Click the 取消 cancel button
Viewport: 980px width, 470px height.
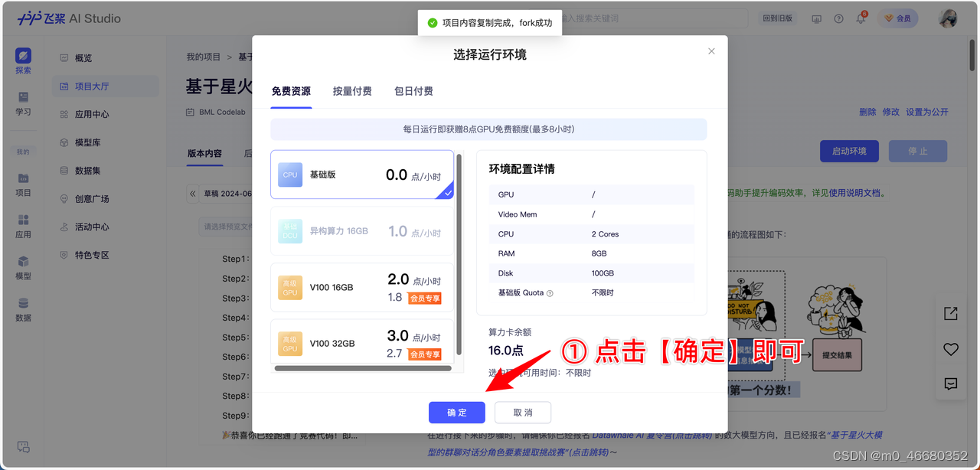point(523,412)
